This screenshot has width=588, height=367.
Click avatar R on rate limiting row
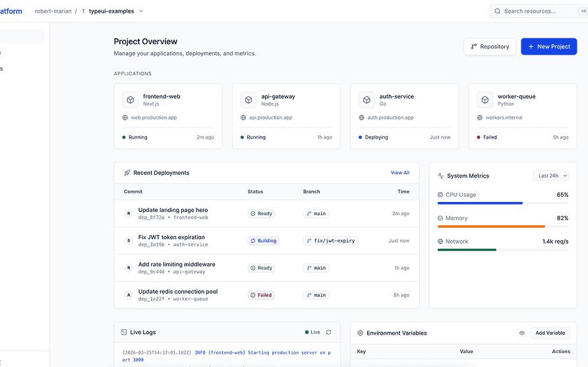click(129, 268)
